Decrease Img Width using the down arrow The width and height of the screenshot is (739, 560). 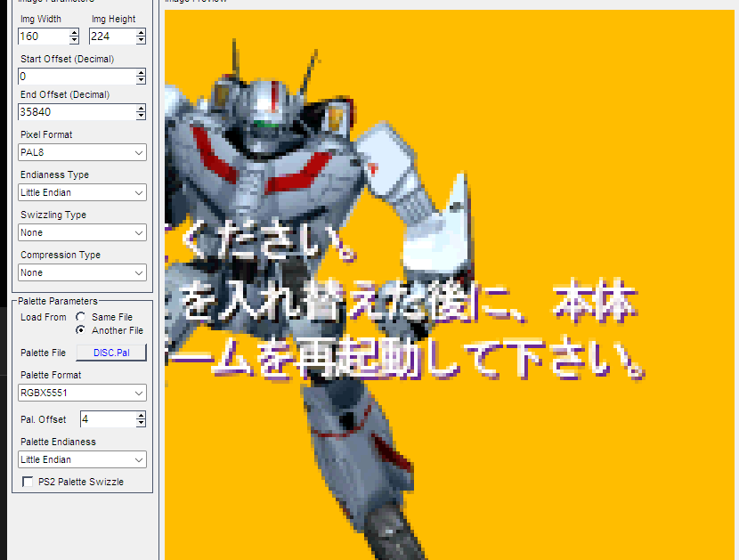tap(74, 41)
